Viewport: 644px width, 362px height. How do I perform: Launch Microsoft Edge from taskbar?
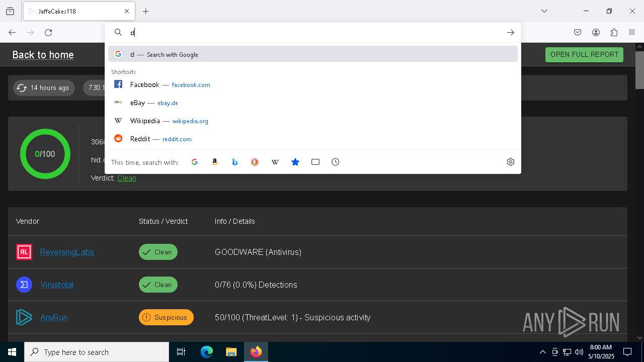click(x=207, y=352)
